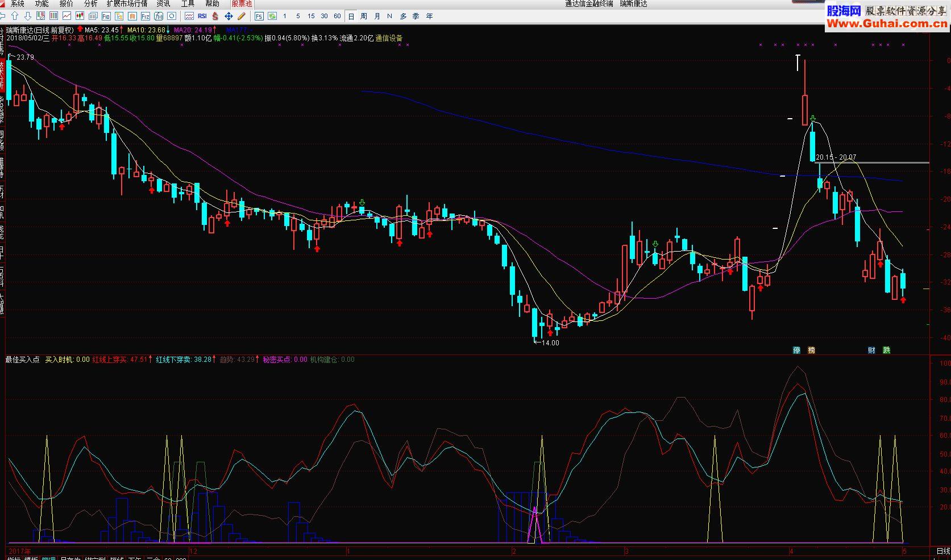Click the 管理 tab at bottom
Image resolution: width=951 pixels, height=560 pixels.
click(49, 558)
